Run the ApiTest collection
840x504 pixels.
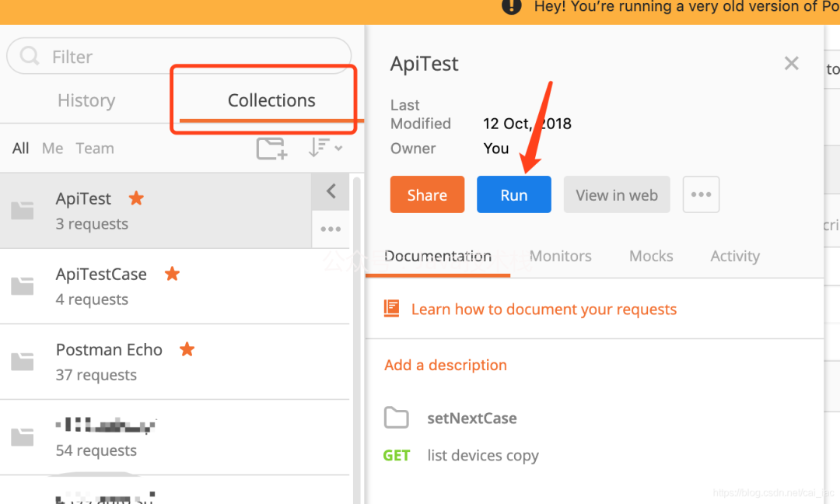click(x=514, y=194)
